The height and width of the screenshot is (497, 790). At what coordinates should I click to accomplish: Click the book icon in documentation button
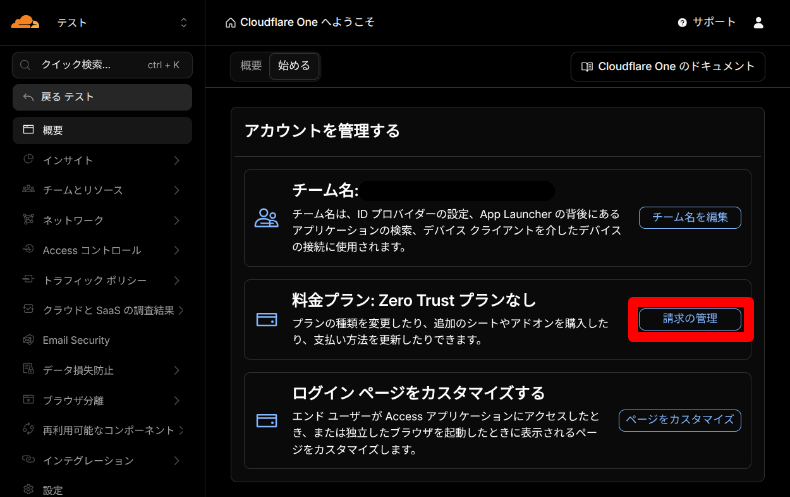click(x=586, y=67)
